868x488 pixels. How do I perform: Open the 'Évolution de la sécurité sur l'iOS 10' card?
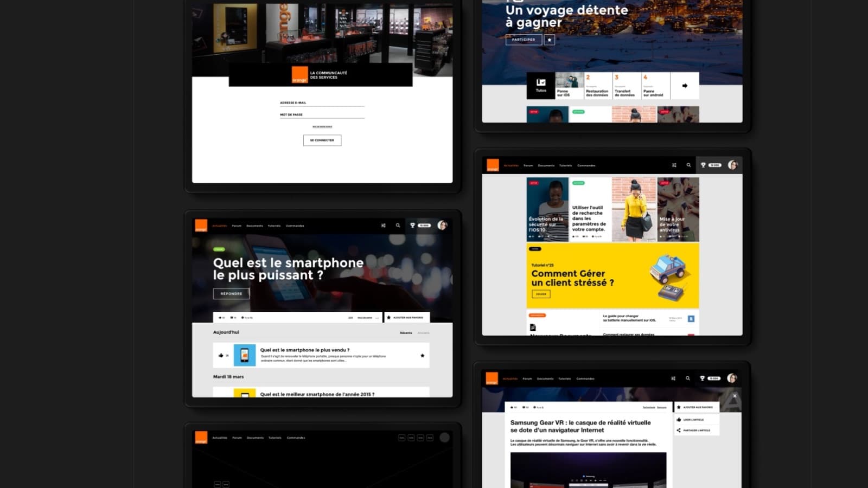click(x=547, y=209)
